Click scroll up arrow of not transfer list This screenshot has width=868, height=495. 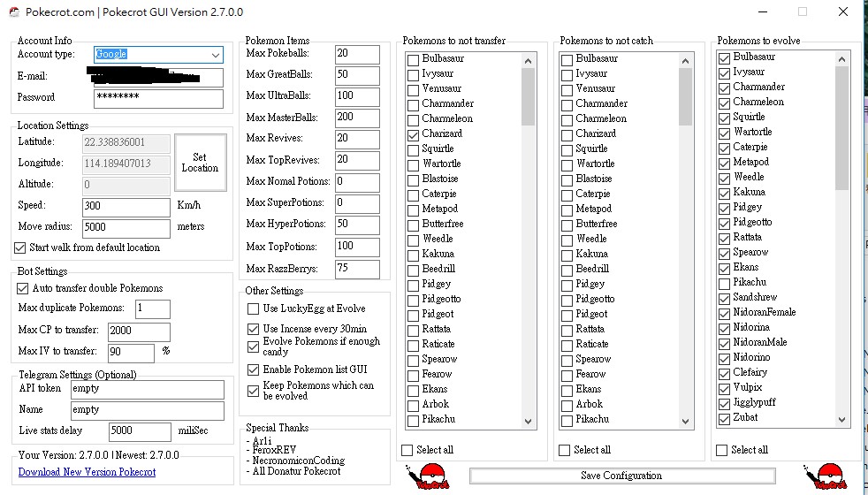(x=528, y=61)
